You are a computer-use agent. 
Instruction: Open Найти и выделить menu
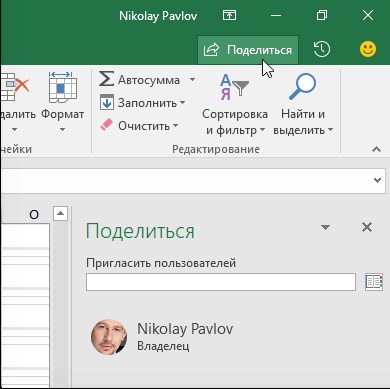(303, 105)
